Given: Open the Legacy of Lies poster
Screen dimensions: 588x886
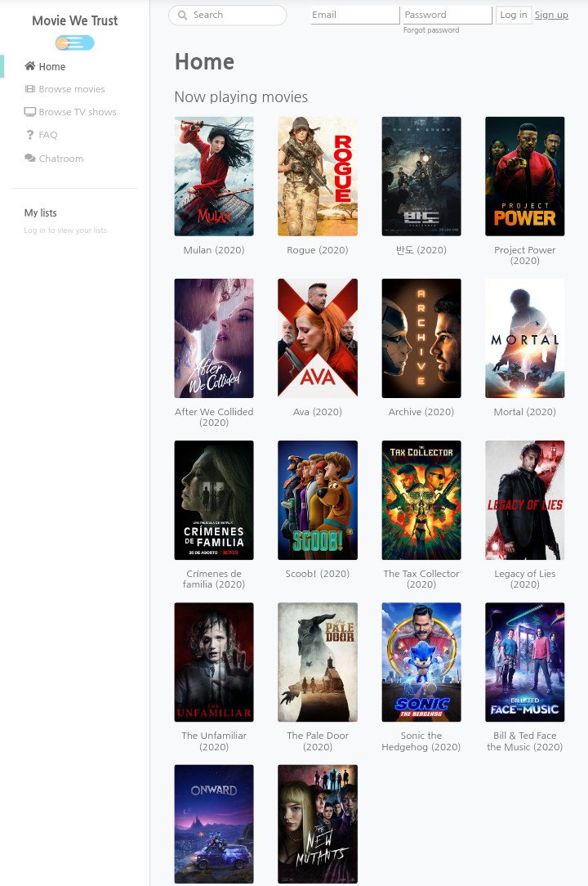Looking at the screenshot, I should click(x=525, y=500).
